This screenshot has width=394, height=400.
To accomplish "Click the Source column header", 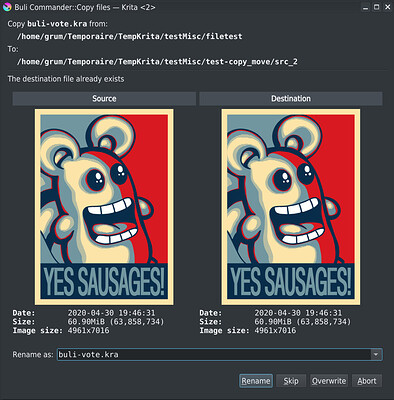I will tap(104, 99).
